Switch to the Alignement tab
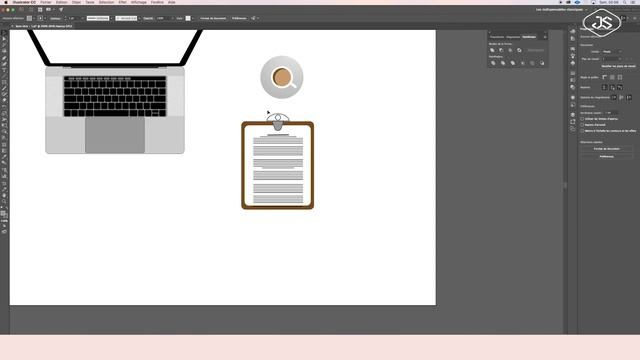The width and height of the screenshot is (640, 360). click(513, 37)
